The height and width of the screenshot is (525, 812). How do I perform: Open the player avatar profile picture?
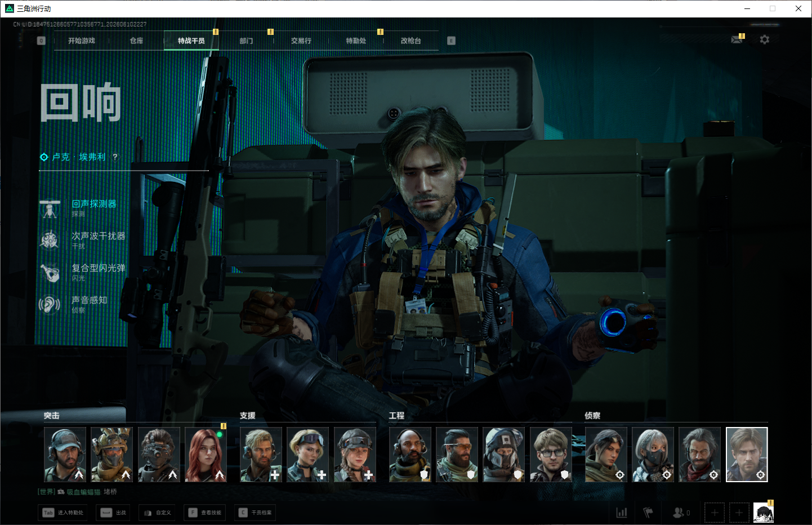764,513
